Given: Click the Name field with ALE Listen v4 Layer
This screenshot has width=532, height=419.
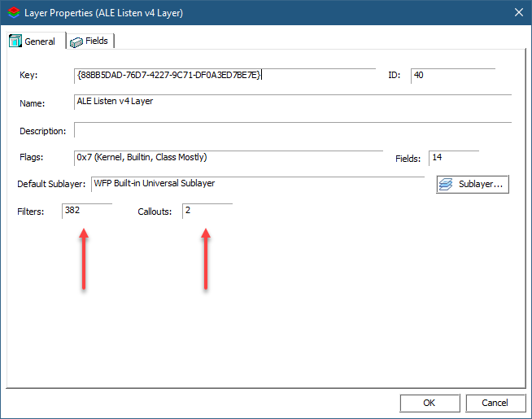Looking at the screenshot, I should coord(292,103).
